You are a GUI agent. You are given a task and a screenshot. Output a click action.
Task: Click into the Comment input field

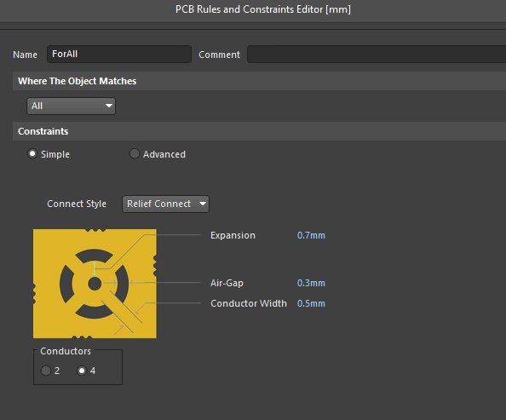click(377, 54)
